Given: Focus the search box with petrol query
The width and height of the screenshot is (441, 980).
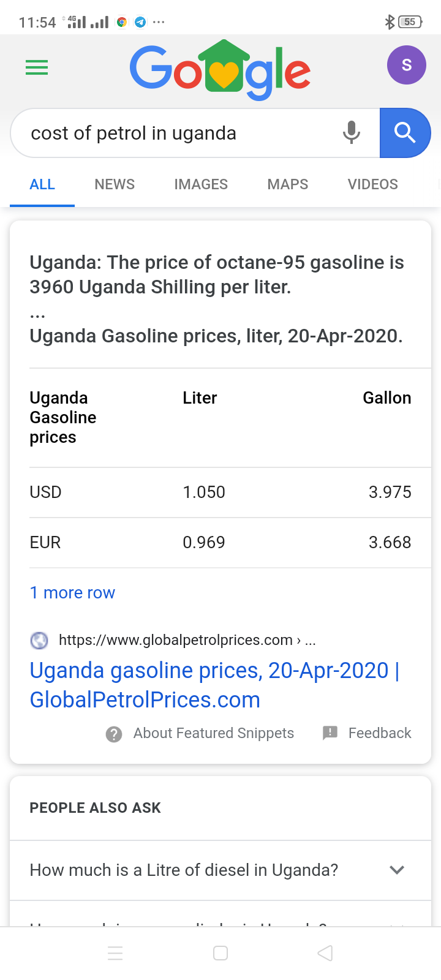Looking at the screenshot, I should (x=178, y=133).
